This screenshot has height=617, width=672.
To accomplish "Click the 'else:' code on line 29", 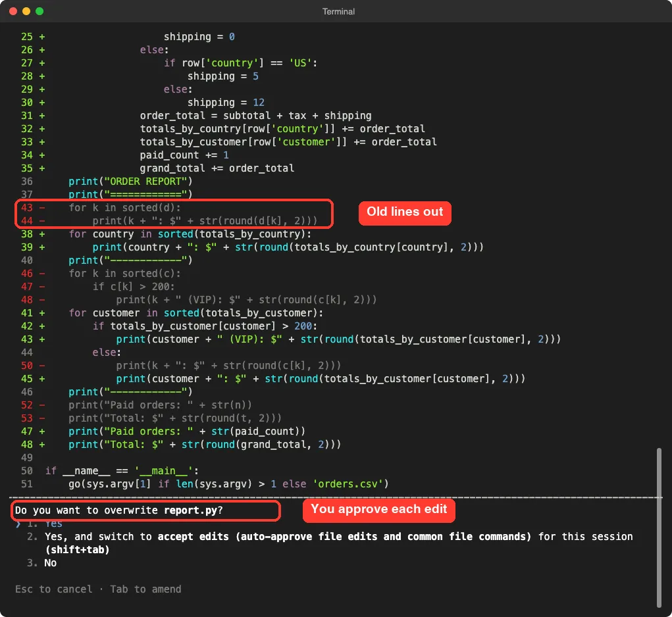I will point(178,89).
